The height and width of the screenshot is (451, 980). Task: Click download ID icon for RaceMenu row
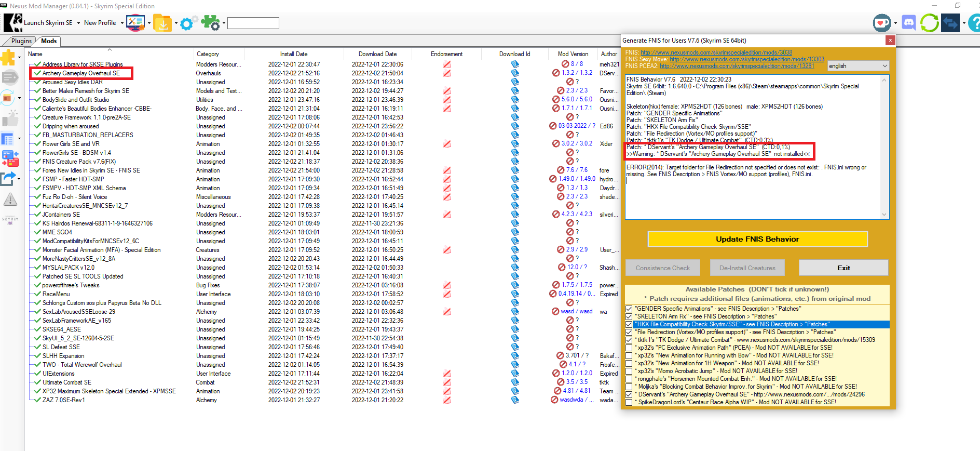(x=515, y=294)
